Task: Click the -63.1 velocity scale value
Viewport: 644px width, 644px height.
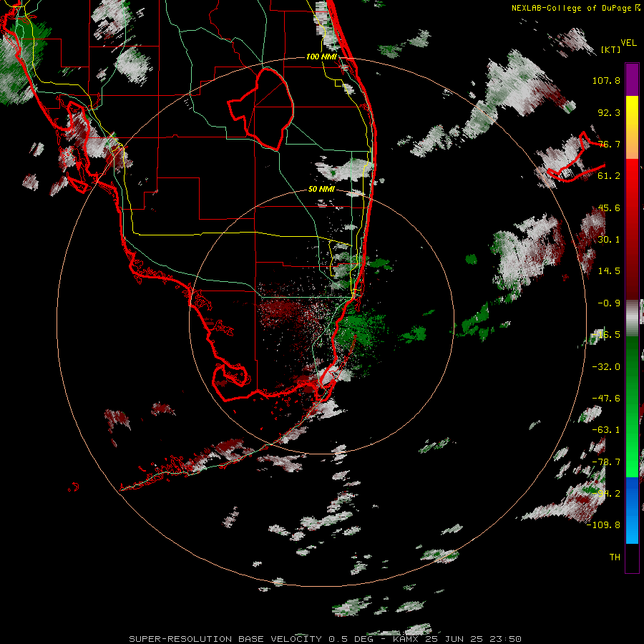Action: (x=606, y=430)
